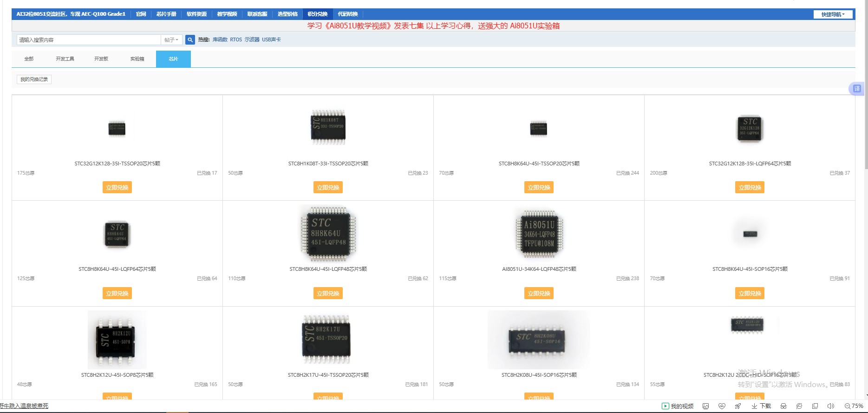Image resolution: width=868 pixels, height=413 pixels.
Task: Switch to the 开发板 category tab
Action: 101,59
